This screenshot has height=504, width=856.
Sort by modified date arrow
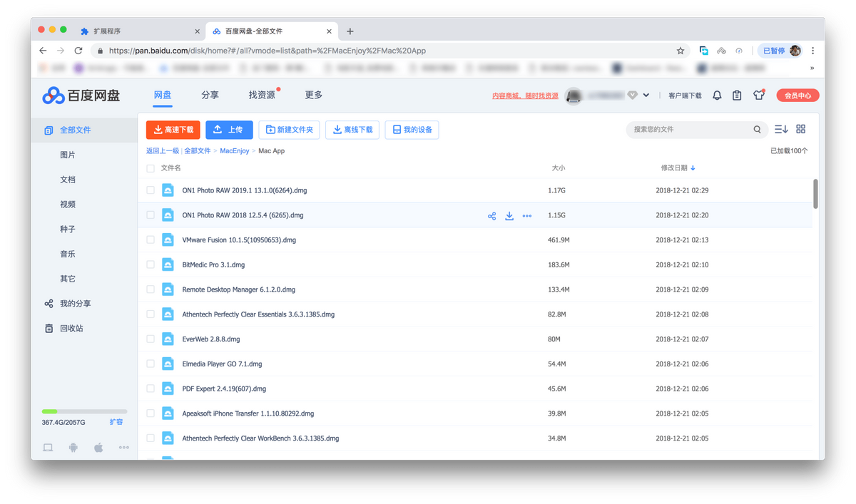(693, 168)
